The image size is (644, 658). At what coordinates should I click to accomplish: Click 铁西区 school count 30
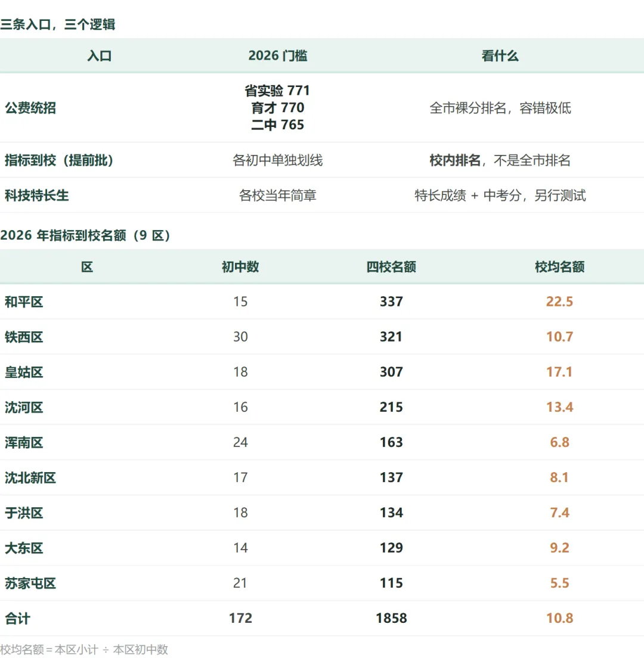tap(240, 337)
